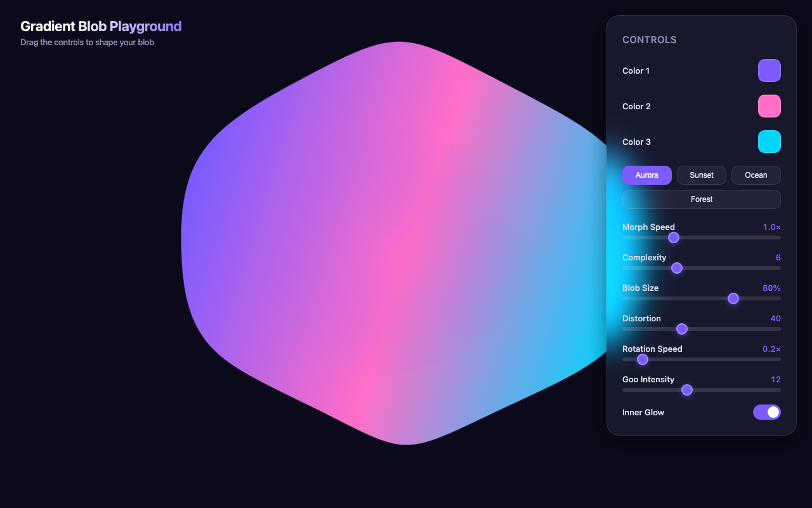The image size is (812, 508).
Task: Click the Rotation Speed value 0.2×
Action: click(x=771, y=349)
